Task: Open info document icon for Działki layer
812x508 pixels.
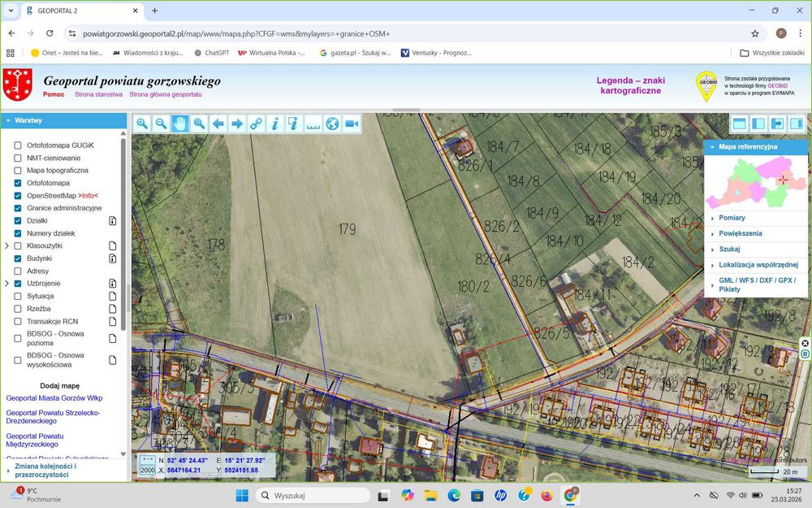Action: click(112, 221)
